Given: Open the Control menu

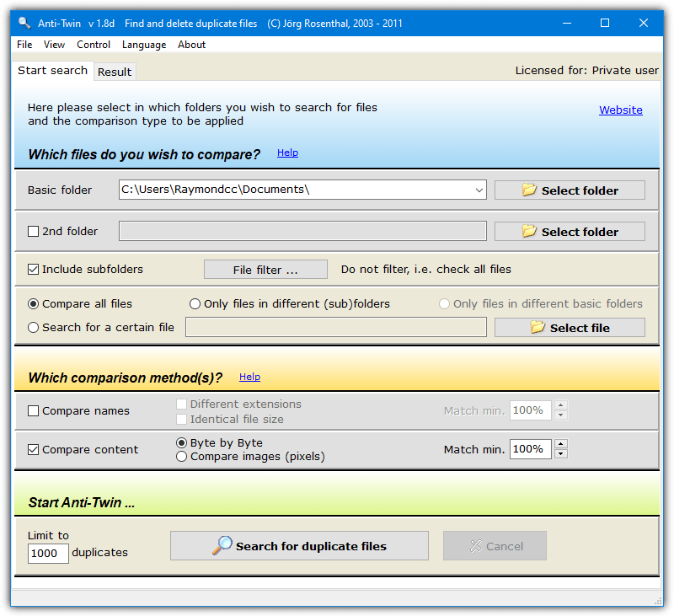Looking at the screenshot, I should pos(94,45).
